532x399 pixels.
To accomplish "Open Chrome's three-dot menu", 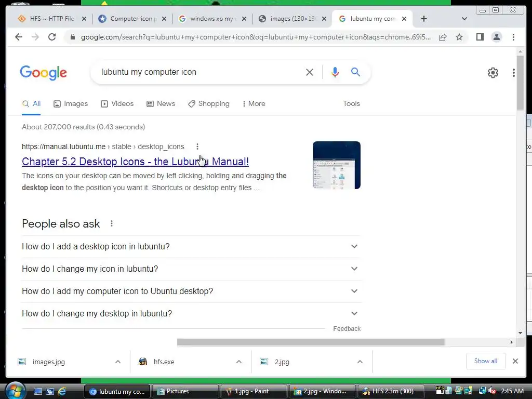I will click(x=513, y=37).
